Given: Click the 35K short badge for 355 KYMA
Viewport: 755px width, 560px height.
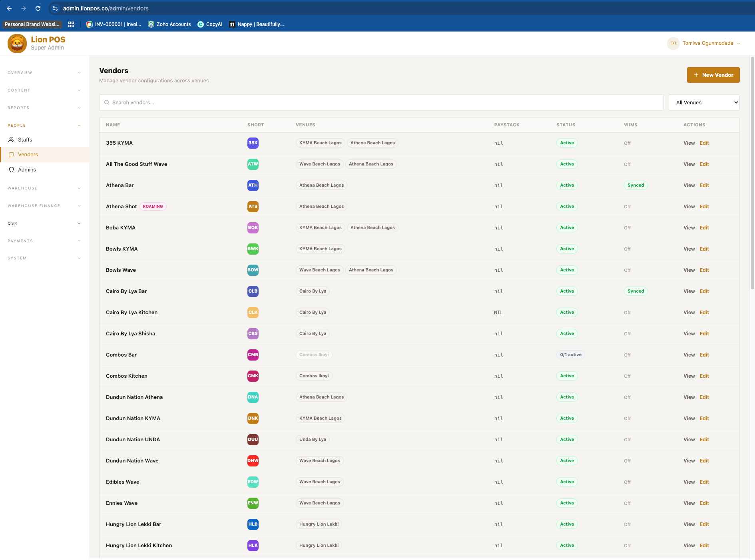Looking at the screenshot, I should [x=253, y=143].
